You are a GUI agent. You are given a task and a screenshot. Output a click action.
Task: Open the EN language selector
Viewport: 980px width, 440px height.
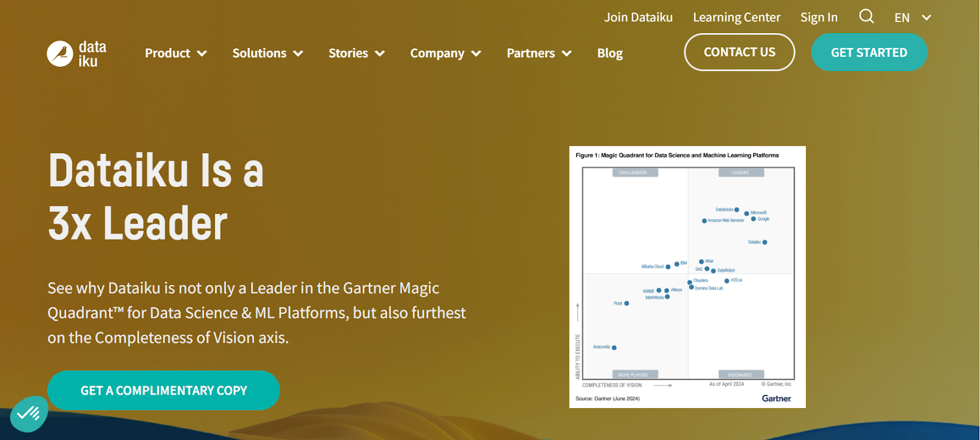click(x=902, y=18)
